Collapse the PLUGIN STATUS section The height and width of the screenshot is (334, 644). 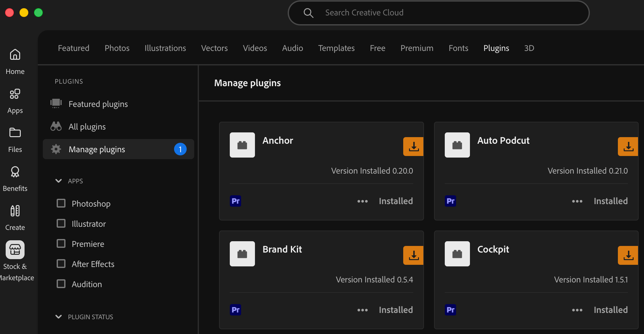[x=59, y=317]
